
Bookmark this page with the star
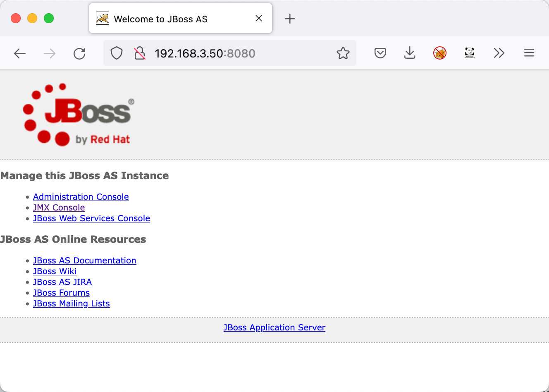coord(343,53)
